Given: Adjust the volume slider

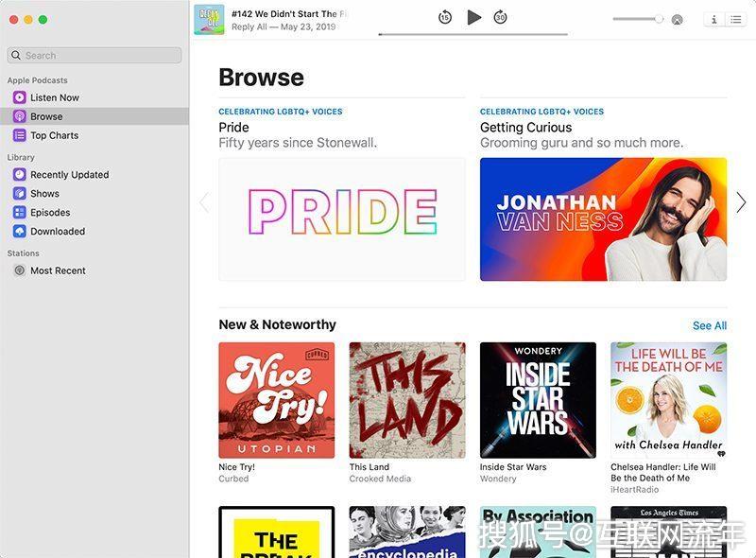Looking at the screenshot, I should click(x=638, y=19).
